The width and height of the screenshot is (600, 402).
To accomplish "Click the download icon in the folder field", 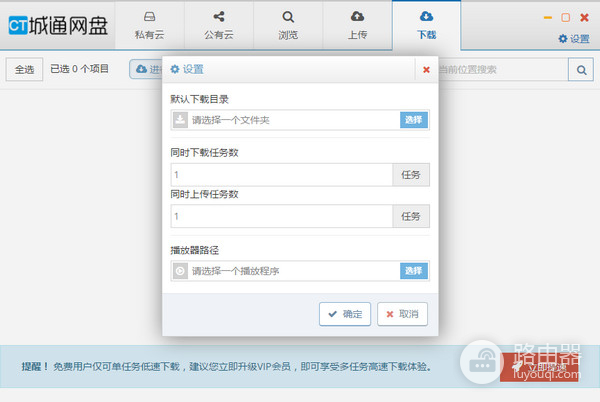I will click(x=180, y=120).
